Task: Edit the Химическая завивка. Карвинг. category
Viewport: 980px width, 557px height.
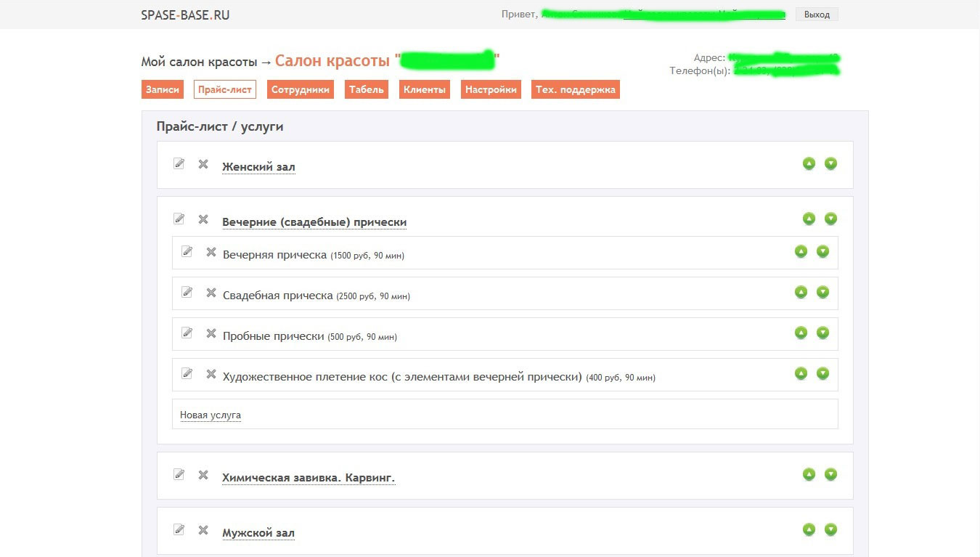Action: (179, 474)
